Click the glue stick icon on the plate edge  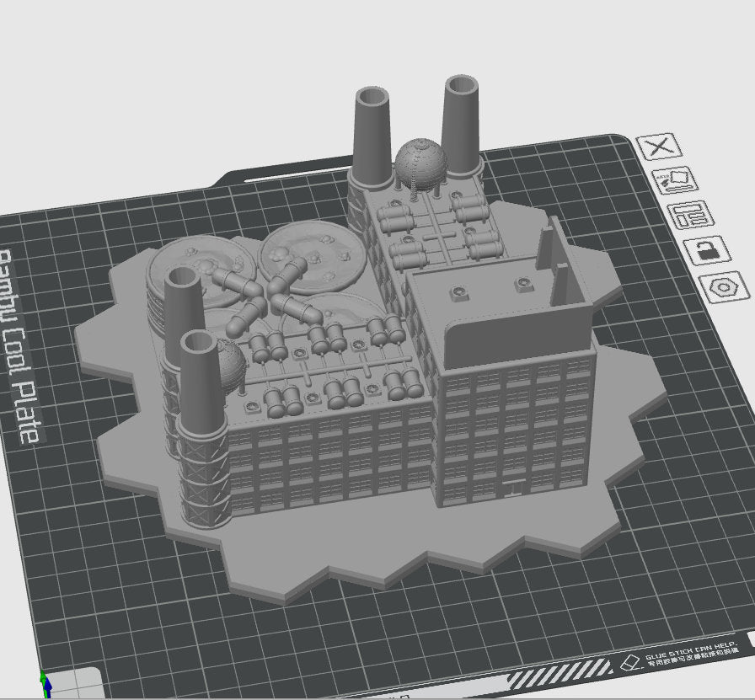(x=631, y=663)
